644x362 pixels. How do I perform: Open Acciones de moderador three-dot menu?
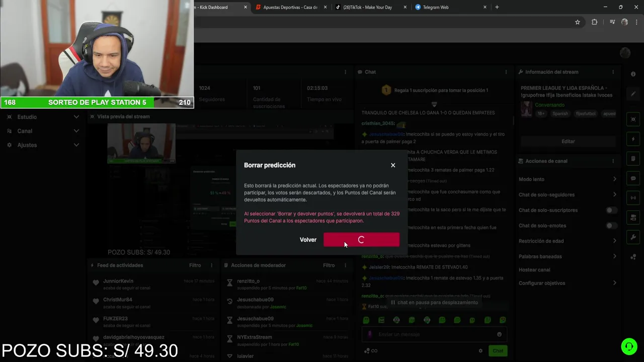click(345, 265)
